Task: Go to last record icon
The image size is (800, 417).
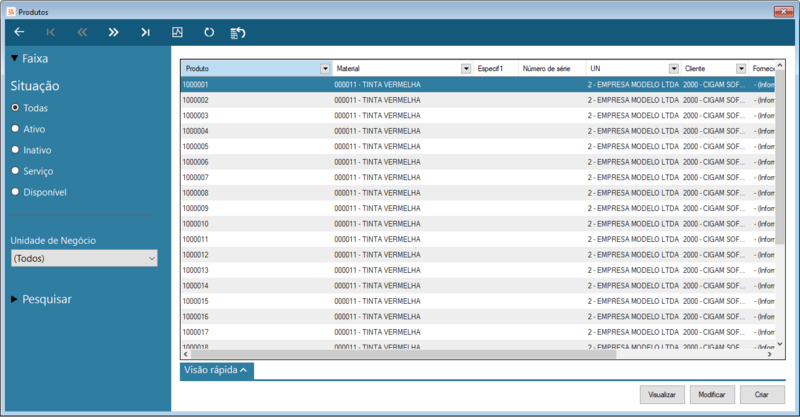Action: point(145,32)
